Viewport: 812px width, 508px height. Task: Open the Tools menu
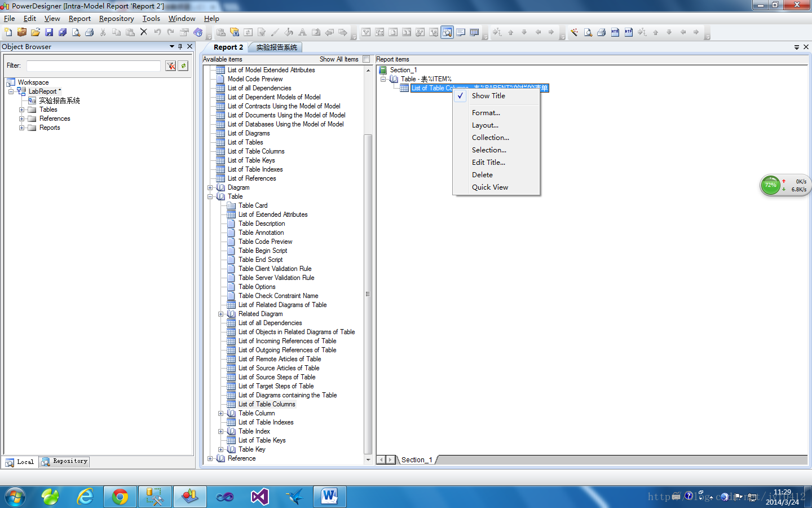click(151, 19)
